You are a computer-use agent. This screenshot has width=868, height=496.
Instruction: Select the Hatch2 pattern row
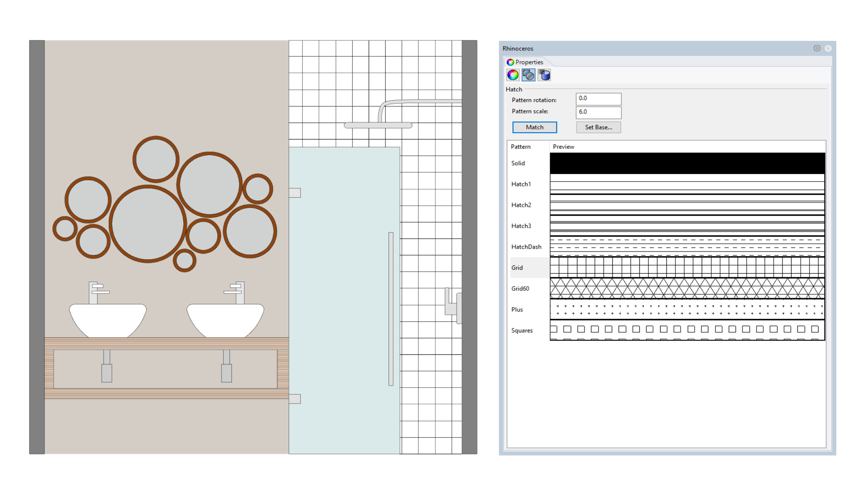click(521, 205)
